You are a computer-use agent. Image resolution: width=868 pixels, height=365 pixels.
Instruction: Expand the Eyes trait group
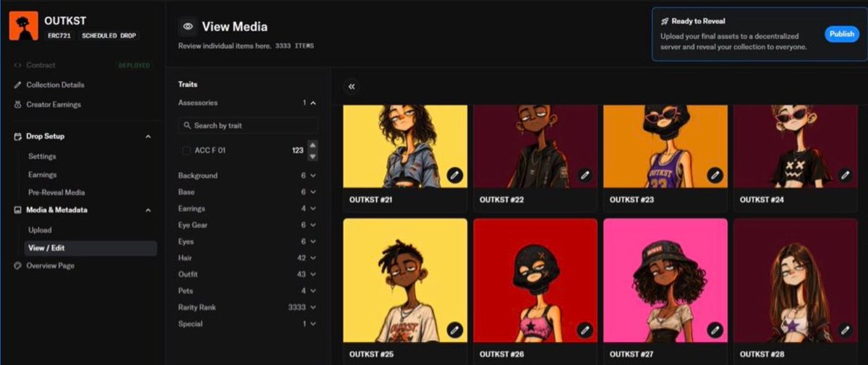click(312, 241)
